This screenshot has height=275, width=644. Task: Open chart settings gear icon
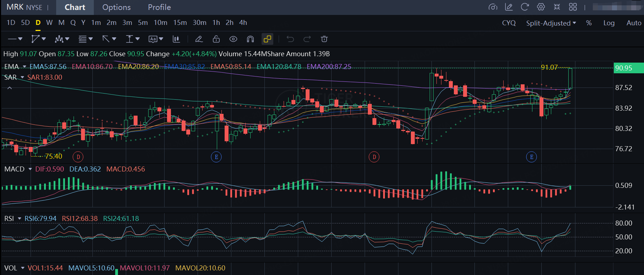point(541,7)
